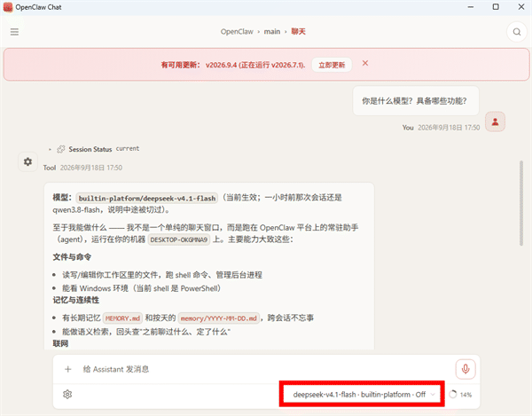Open the hamburger sidebar menu
Image resolution: width=532 pixels, height=416 pixels.
(14, 32)
